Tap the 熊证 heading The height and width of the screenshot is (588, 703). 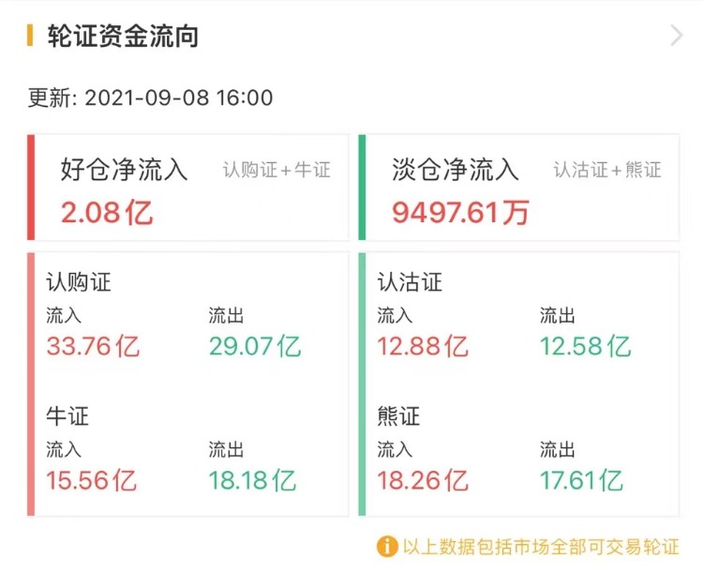398,416
